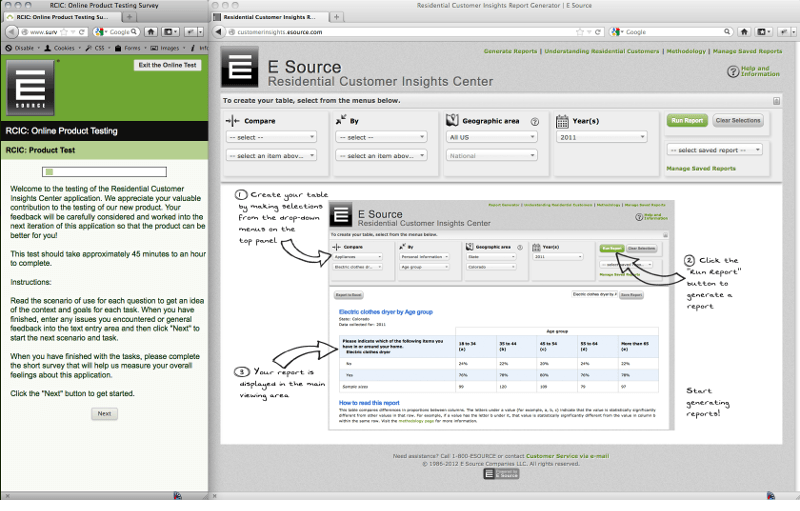Open the home page in the survey window
This screenshot has width=800, height=511.
point(151,32)
